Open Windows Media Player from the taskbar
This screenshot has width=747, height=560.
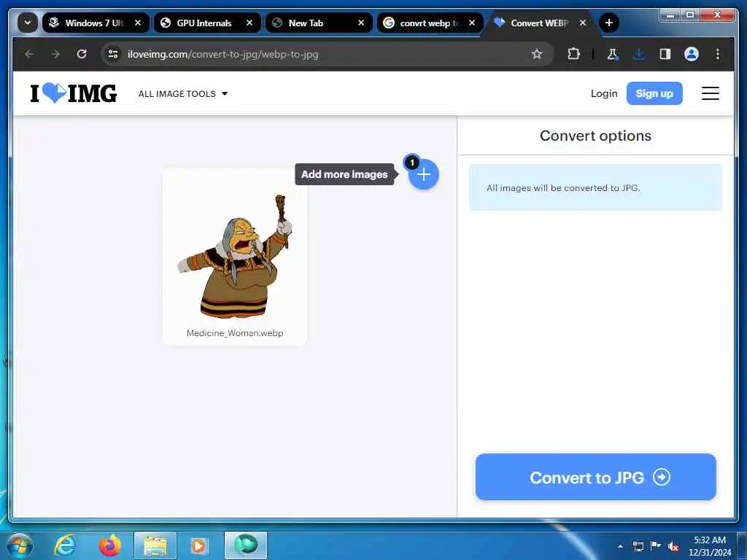click(x=198, y=545)
